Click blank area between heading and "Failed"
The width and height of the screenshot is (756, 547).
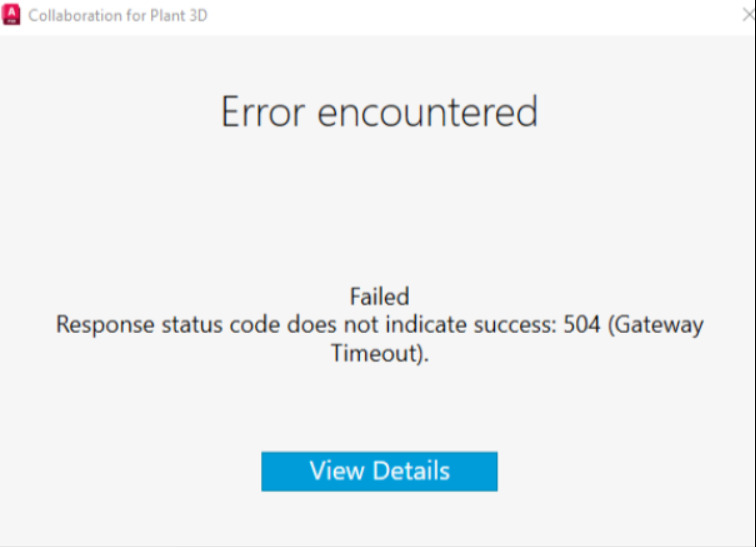click(379, 210)
